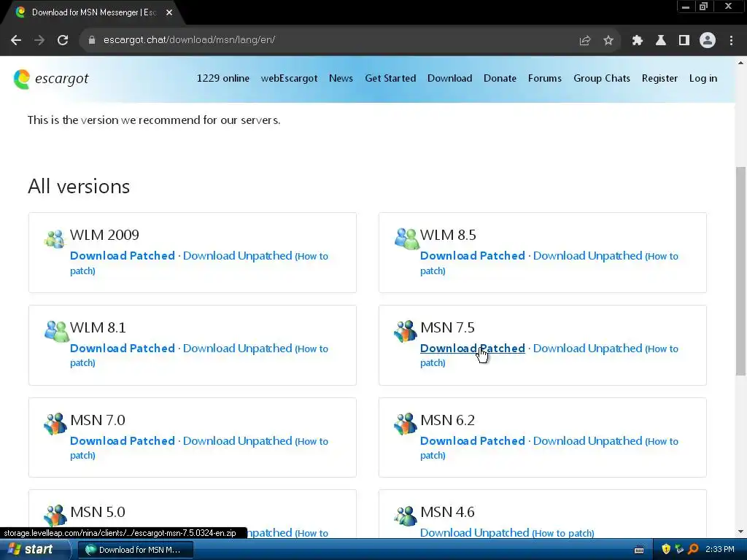Open the profile avatar icon
Screen dimensions: 747x560
[x=708, y=41]
